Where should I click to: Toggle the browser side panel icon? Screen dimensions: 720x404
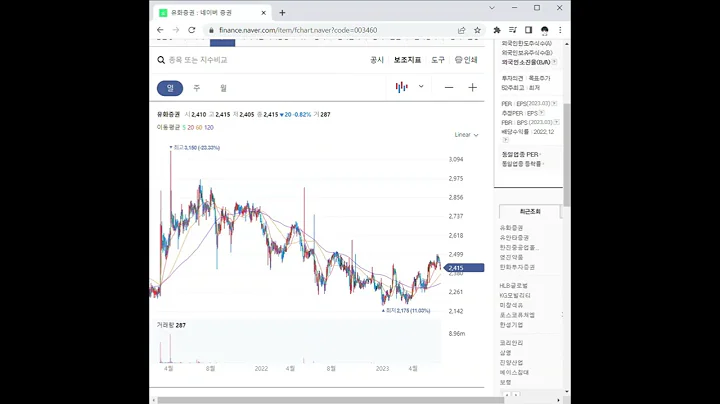click(x=529, y=30)
